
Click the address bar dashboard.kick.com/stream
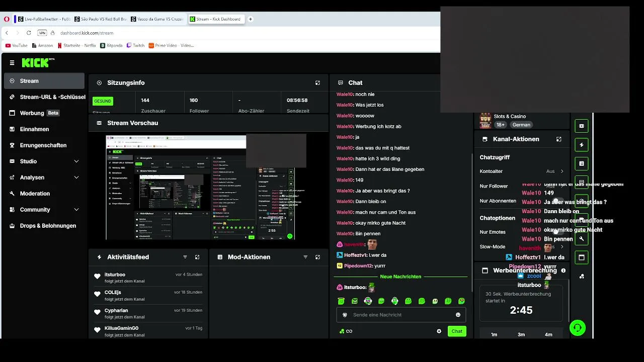[x=87, y=33]
